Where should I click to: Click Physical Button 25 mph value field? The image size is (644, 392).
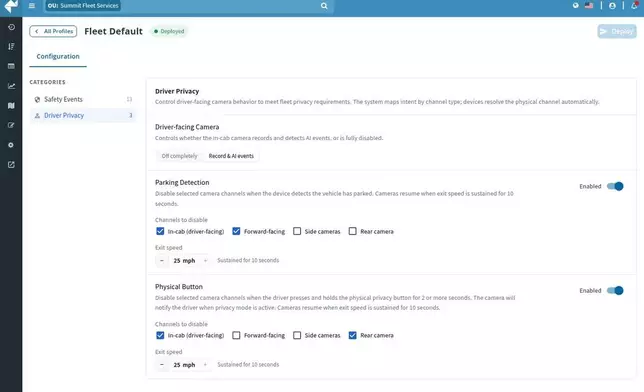pos(184,365)
